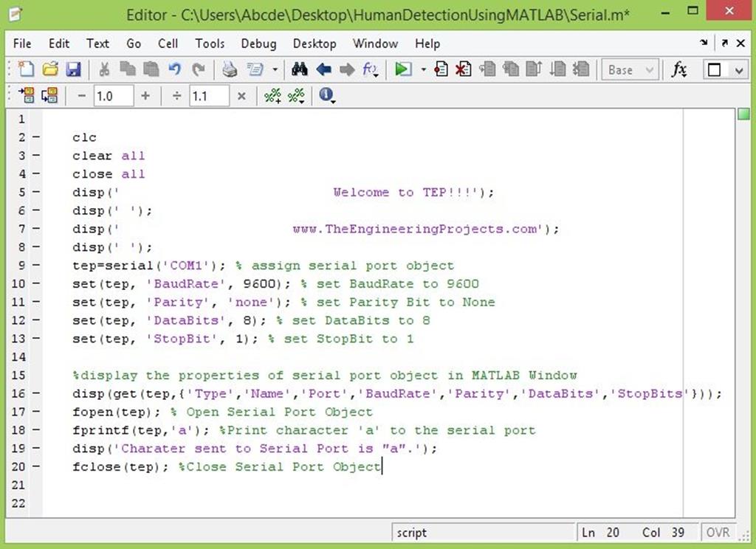Image resolution: width=756 pixels, height=549 pixels.
Task: Open the Base workspace dropdown
Action: (x=629, y=70)
